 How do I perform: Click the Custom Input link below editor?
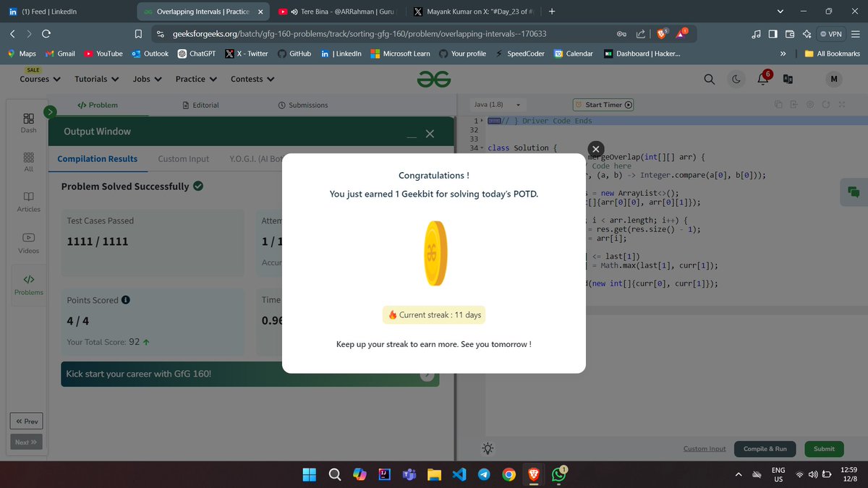pyautogui.click(x=705, y=448)
